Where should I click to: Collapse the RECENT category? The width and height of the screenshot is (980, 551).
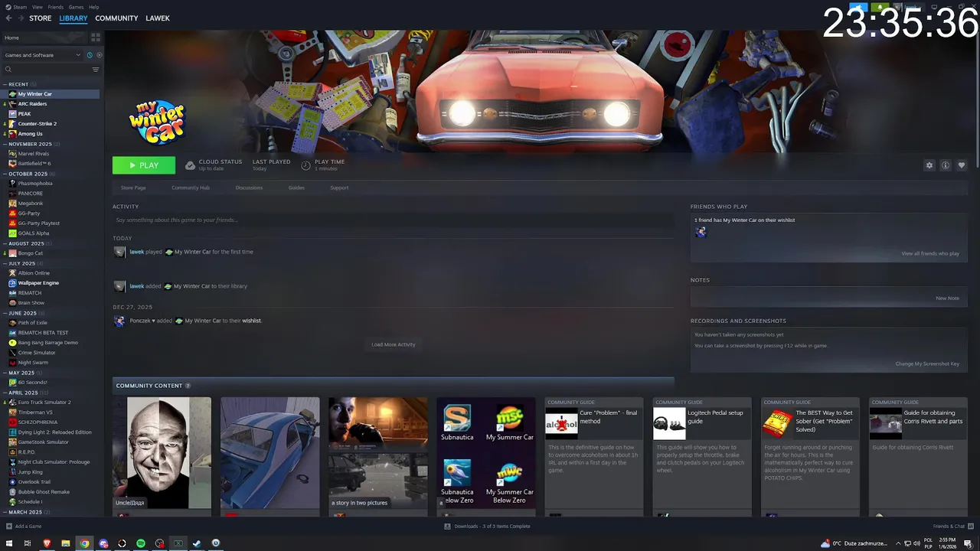(x=5, y=84)
